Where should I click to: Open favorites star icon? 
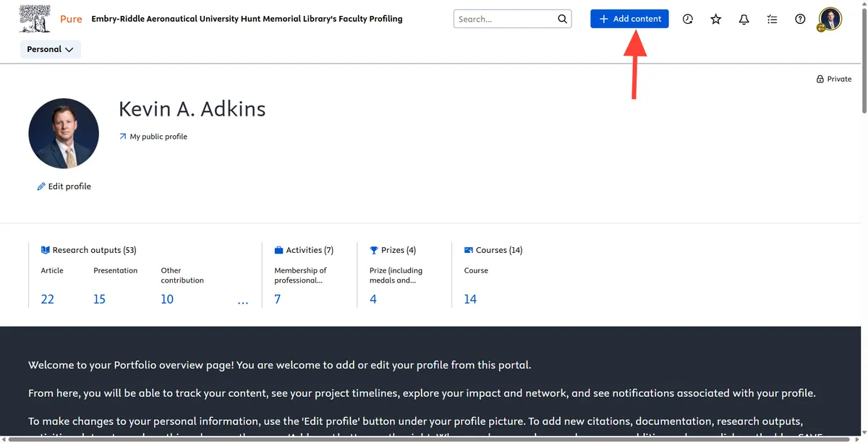(x=716, y=20)
